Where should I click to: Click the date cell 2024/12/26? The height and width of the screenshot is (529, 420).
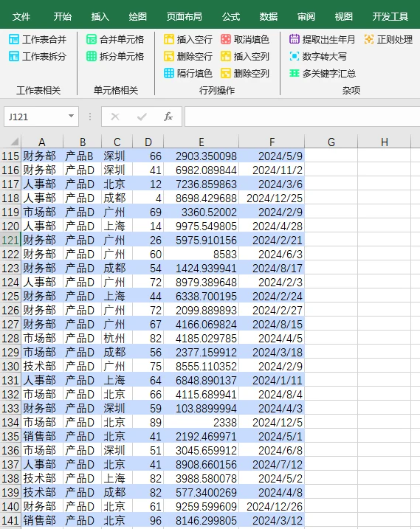point(272,506)
